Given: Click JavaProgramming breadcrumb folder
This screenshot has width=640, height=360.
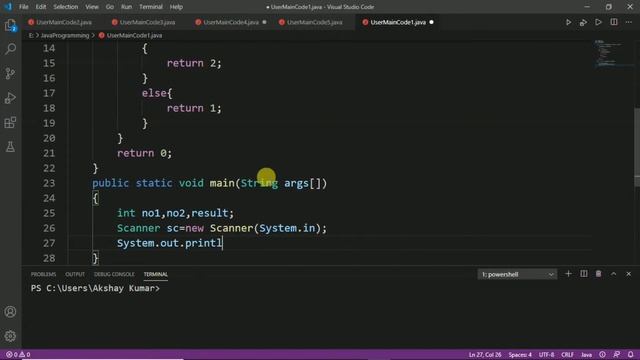Looking at the screenshot, I should 64,36.
